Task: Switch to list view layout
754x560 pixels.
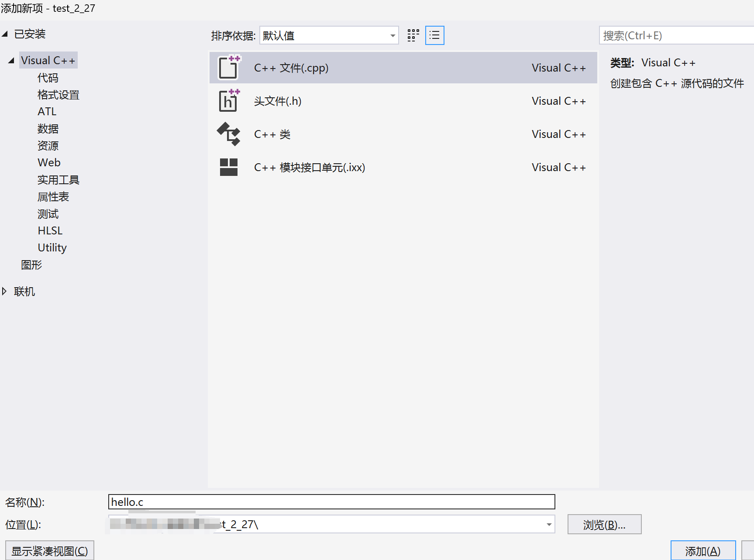Action: [435, 35]
